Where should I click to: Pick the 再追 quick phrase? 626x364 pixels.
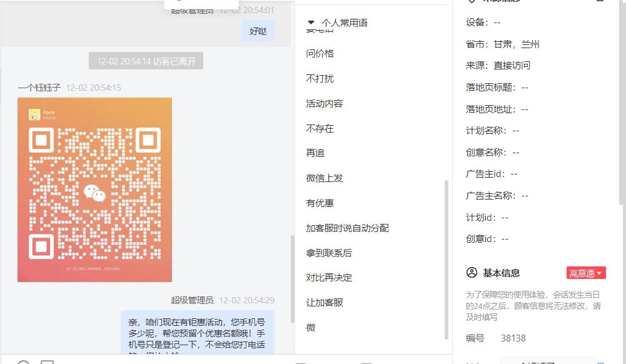[x=315, y=153]
